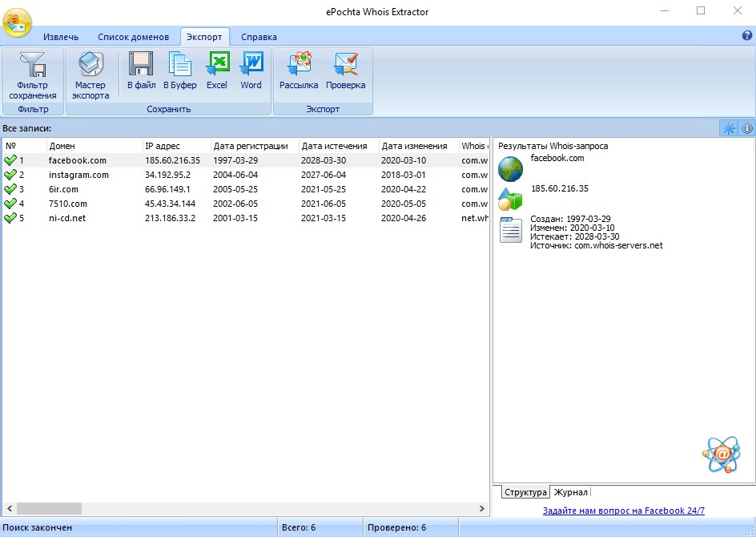
Task: Click the IP address 66.96.149.1
Action: tap(168, 189)
